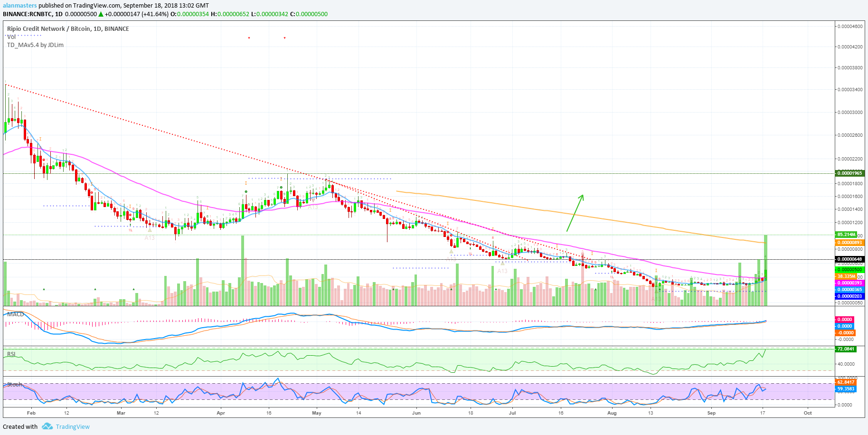The width and height of the screenshot is (868, 435).
Task: Open the alanmasters author profile link
Action: 20,5
